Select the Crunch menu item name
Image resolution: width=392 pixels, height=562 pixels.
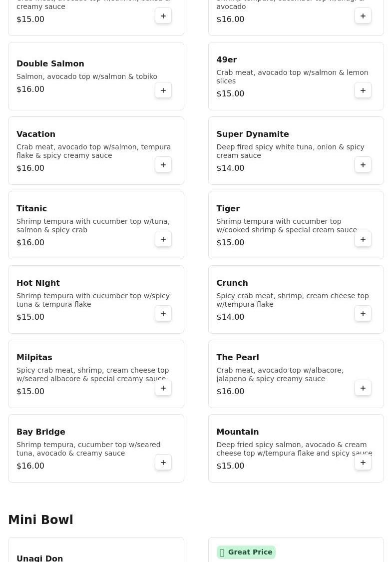click(x=232, y=283)
